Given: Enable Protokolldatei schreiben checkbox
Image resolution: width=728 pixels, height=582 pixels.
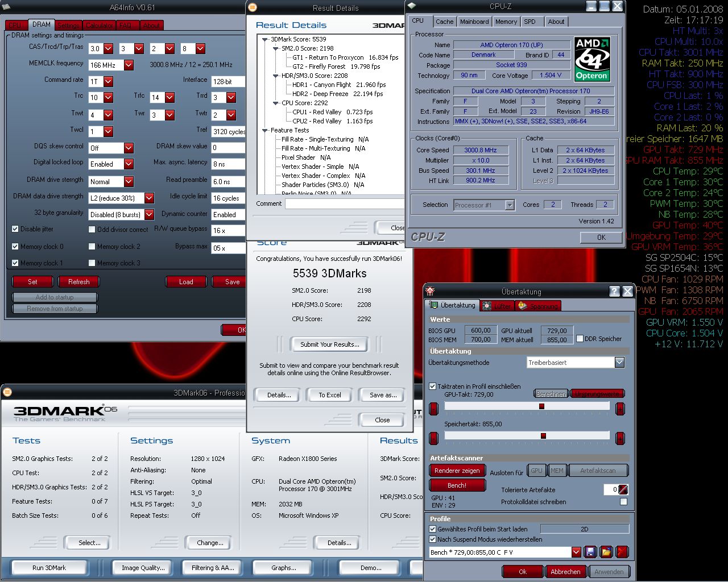Looking at the screenshot, I should click(x=623, y=502).
